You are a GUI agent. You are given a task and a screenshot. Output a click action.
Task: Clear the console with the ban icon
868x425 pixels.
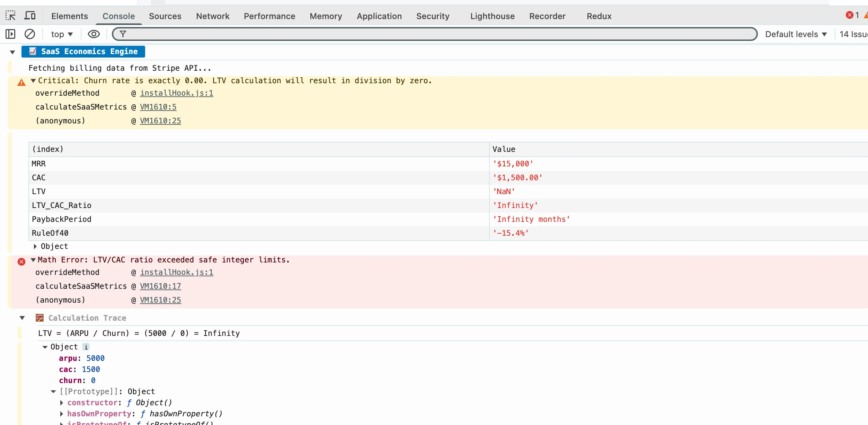[x=30, y=34]
